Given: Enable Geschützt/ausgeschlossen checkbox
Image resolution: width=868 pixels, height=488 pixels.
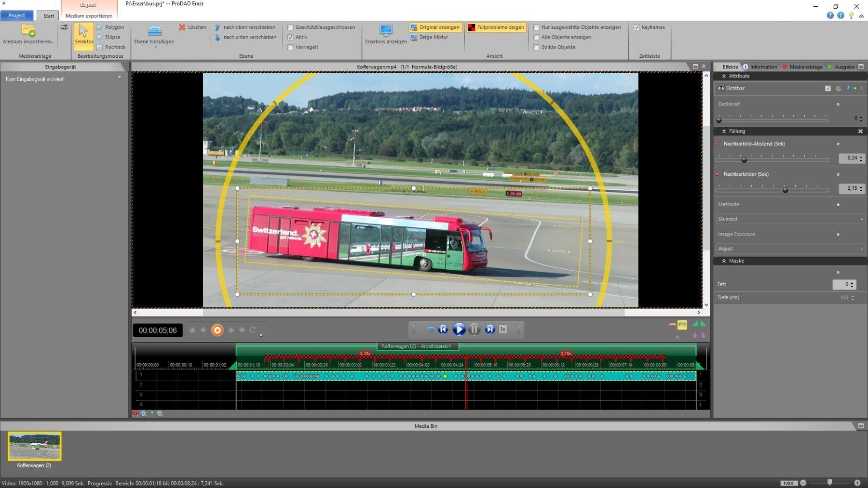Looking at the screenshot, I should [x=291, y=27].
